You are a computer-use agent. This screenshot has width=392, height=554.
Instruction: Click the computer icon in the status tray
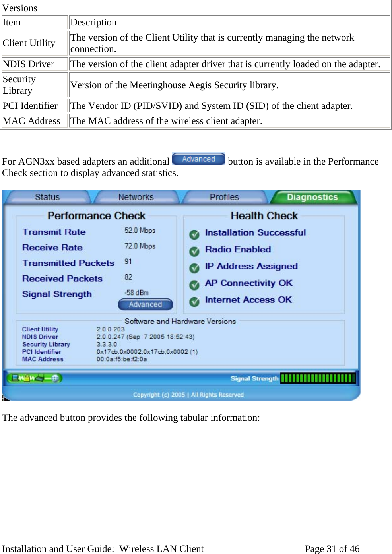15,378
